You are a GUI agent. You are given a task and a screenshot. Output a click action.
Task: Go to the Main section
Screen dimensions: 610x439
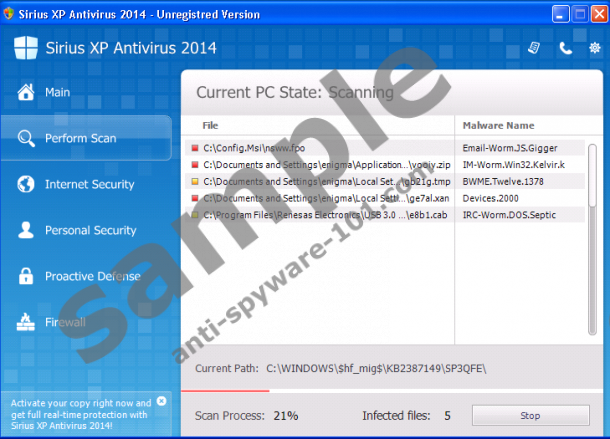pos(57,92)
